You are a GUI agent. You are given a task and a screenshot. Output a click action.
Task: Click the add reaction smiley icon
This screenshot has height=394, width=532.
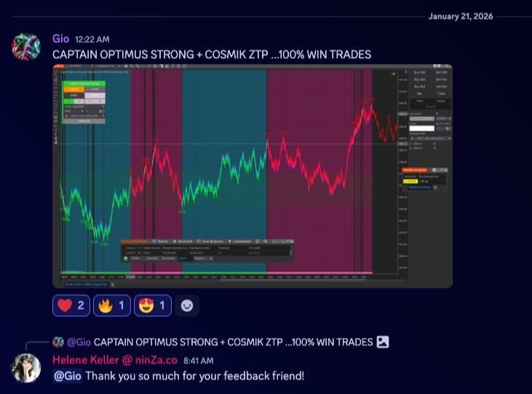[x=187, y=306]
